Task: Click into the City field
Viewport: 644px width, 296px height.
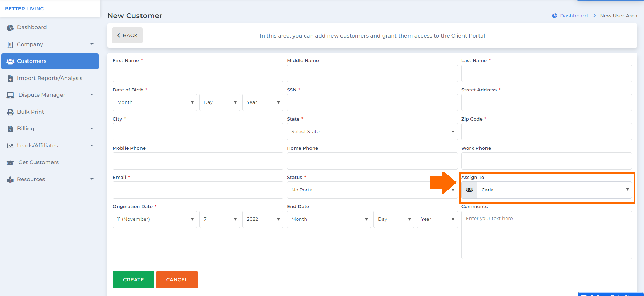Action: pos(198,132)
